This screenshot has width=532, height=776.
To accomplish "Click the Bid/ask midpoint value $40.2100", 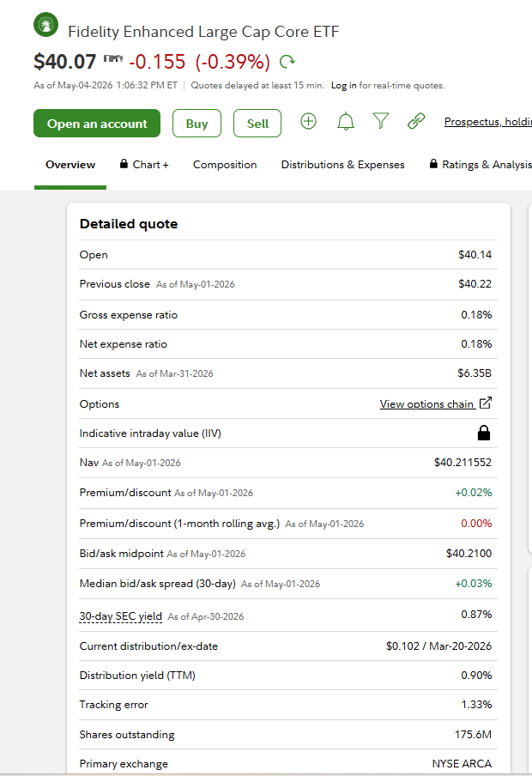I will click(469, 554).
